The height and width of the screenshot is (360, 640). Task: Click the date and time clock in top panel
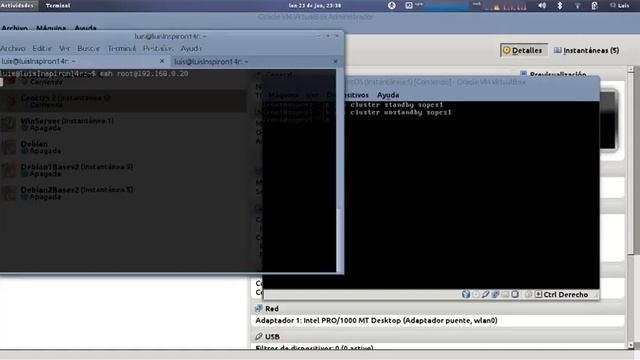(315, 5)
